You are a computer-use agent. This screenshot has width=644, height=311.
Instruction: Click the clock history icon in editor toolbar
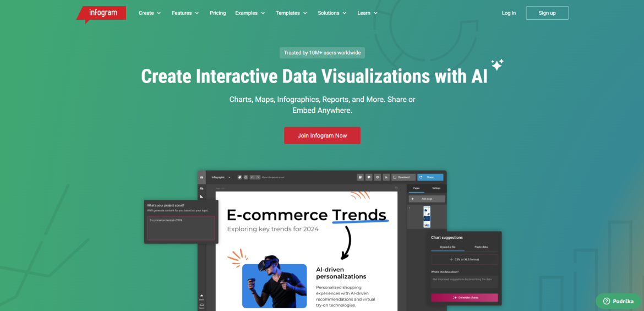(245, 177)
